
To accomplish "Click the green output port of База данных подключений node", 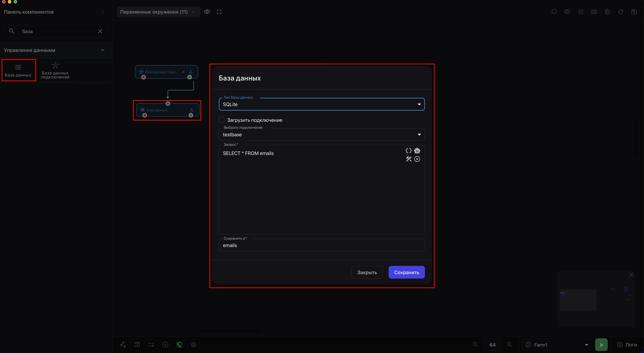I will point(190,77).
